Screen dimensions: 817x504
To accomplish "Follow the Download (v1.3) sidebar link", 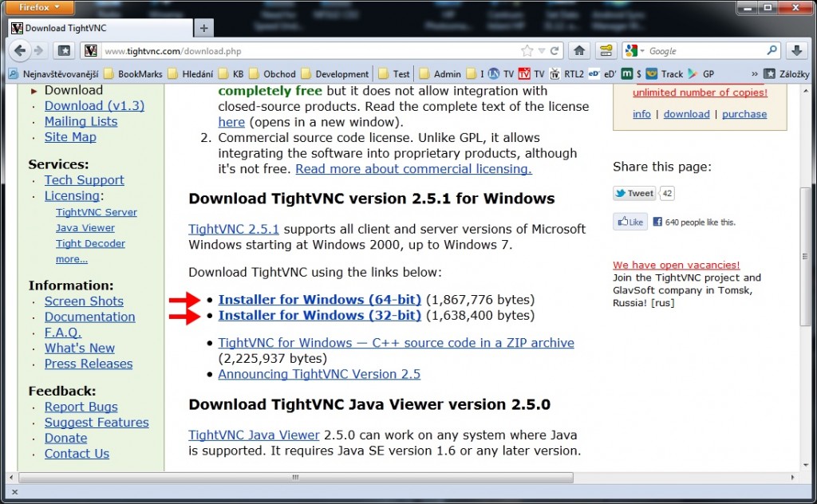I will pyautogui.click(x=94, y=106).
